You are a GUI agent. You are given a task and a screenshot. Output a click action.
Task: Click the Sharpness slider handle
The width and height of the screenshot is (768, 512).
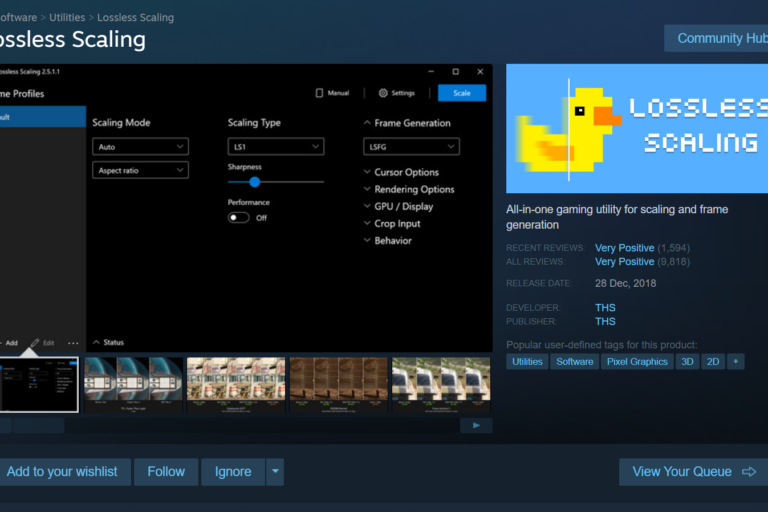[254, 182]
